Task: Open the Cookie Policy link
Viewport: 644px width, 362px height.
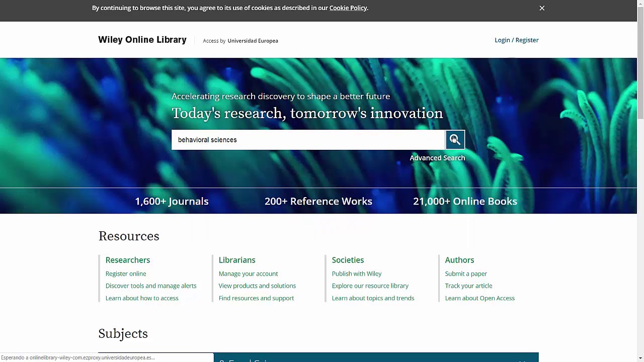Action: point(348,8)
